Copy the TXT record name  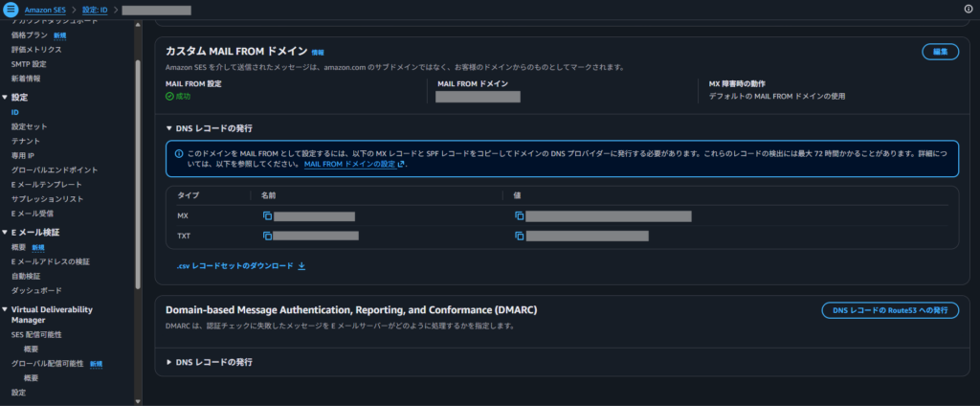pos(268,236)
